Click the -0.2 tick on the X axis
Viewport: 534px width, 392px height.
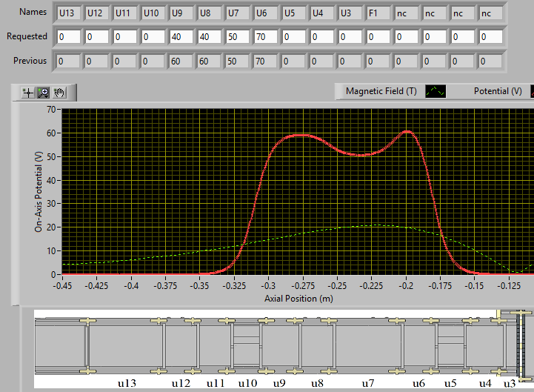coord(406,285)
